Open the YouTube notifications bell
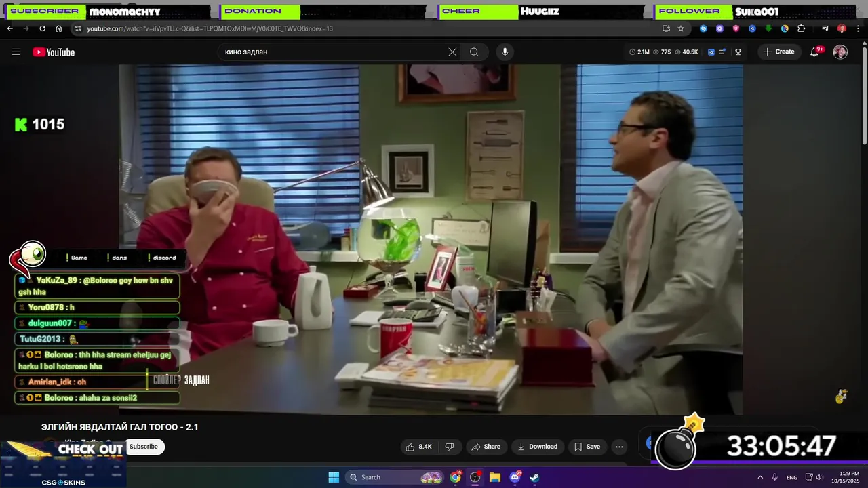The width and height of the screenshot is (868, 488). (x=815, y=52)
